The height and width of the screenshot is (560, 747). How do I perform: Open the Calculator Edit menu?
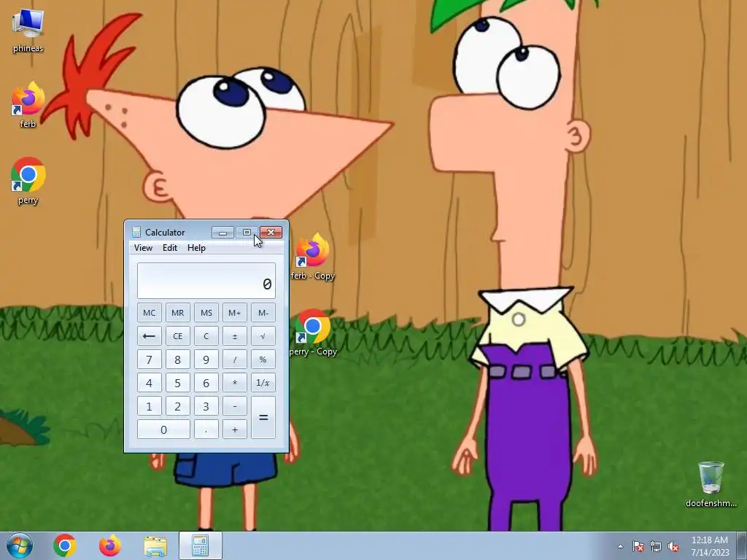pos(169,248)
